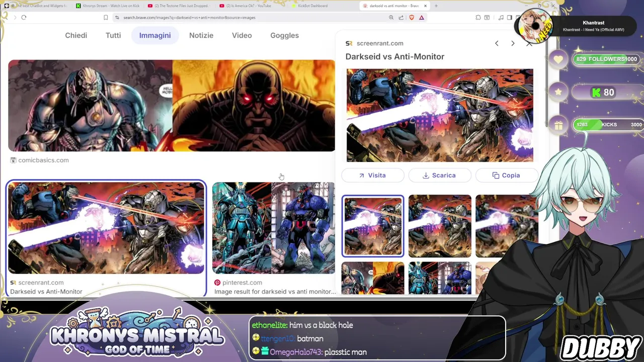Click the wallet icon in the browser toolbar
The image size is (644, 362).
[x=487, y=18]
